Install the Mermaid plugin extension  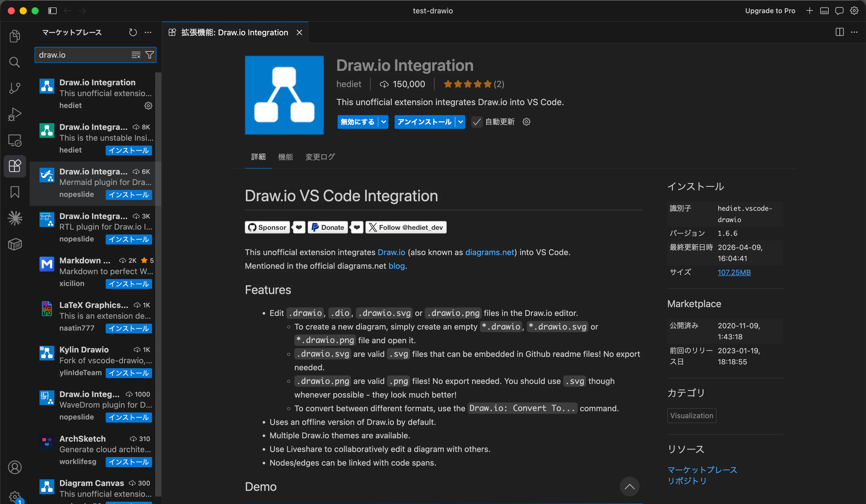pyautogui.click(x=129, y=195)
